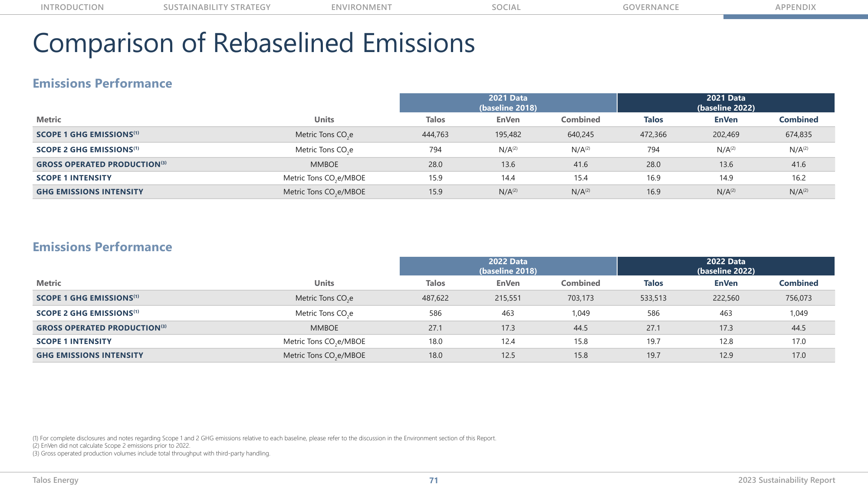
Task: Click the value 533,513
Action: click(653, 298)
